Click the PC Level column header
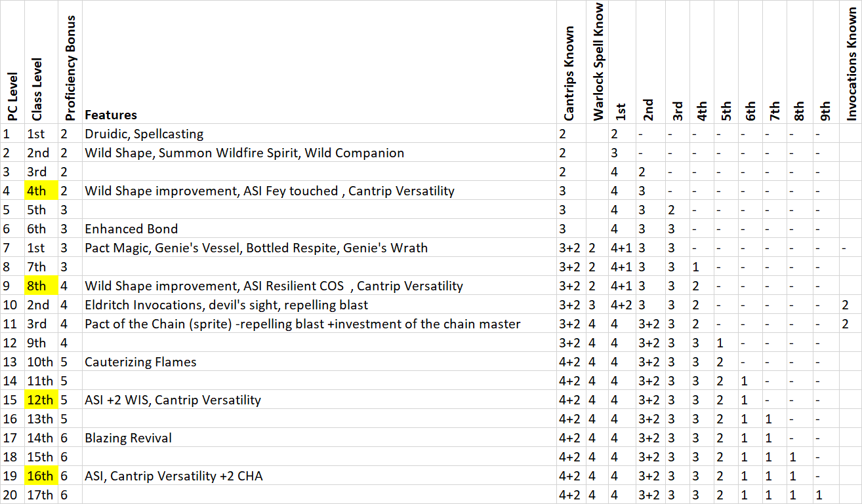The height and width of the screenshot is (504, 862). click(12, 97)
